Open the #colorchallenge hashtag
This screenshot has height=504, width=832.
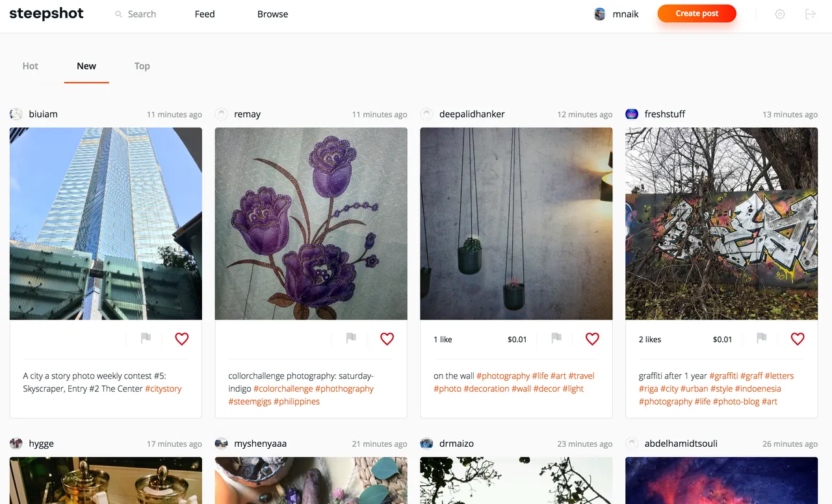pyautogui.click(x=283, y=389)
